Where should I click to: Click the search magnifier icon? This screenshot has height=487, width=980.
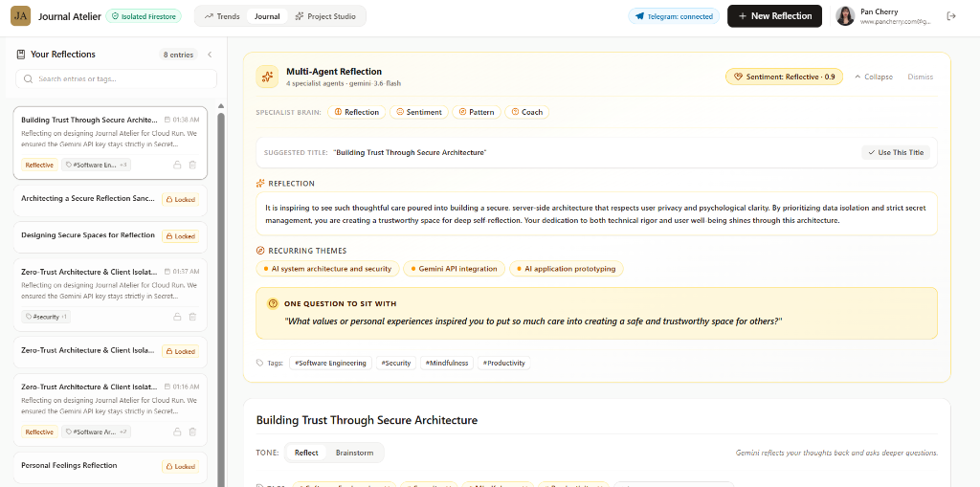pyautogui.click(x=28, y=78)
